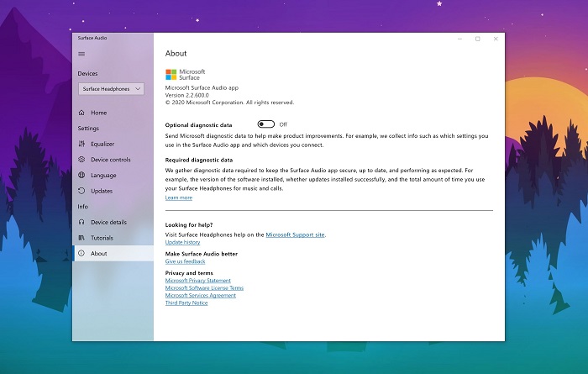The image size is (588, 374).
Task: Open the Equalizer icon
Action: click(81, 144)
